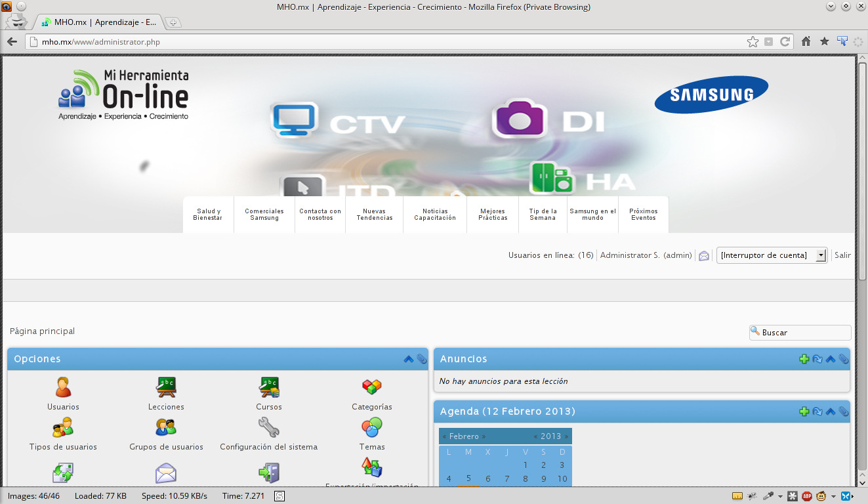Image resolution: width=868 pixels, height=504 pixels.
Task: Add a new announcement with the green plus
Action: point(804,359)
